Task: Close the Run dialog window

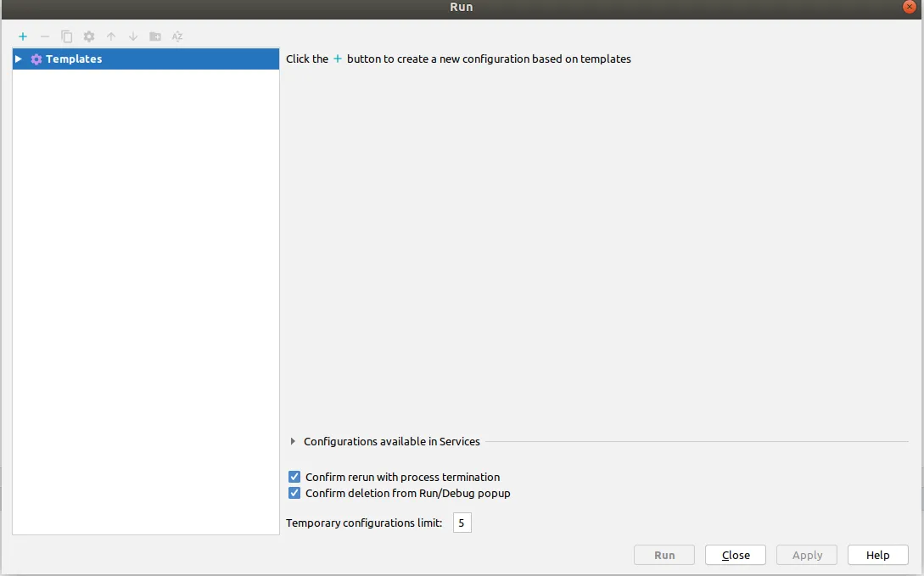Action: pyautogui.click(x=910, y=7)
